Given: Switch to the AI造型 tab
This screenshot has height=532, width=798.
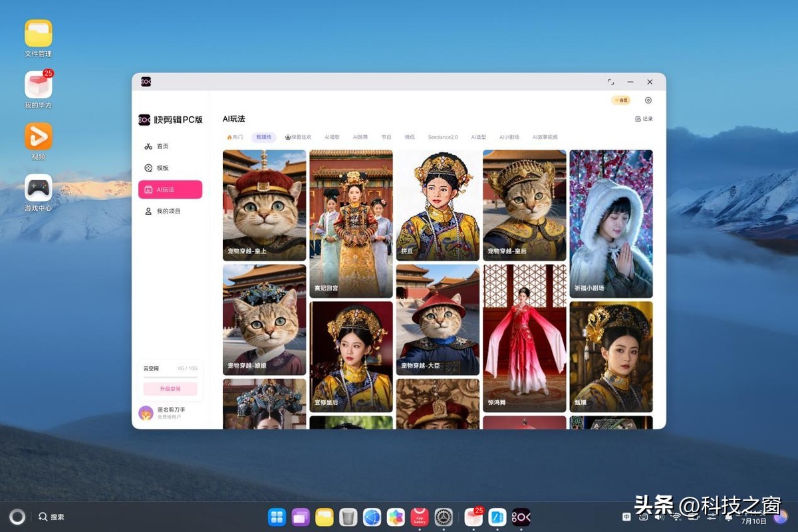Looking at the screenshot, I should tap(479, 137).
